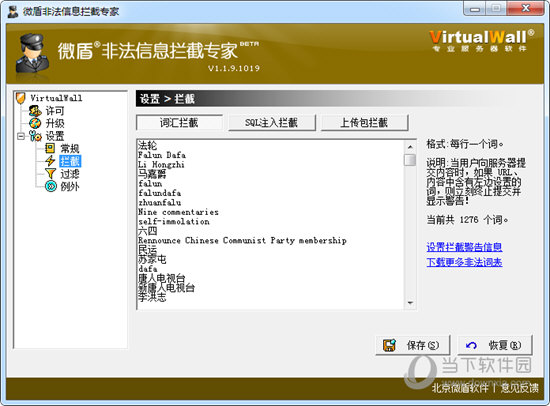Click the 'Nine commentaries' line
550x406 pixels.
[x=178, y=212]
